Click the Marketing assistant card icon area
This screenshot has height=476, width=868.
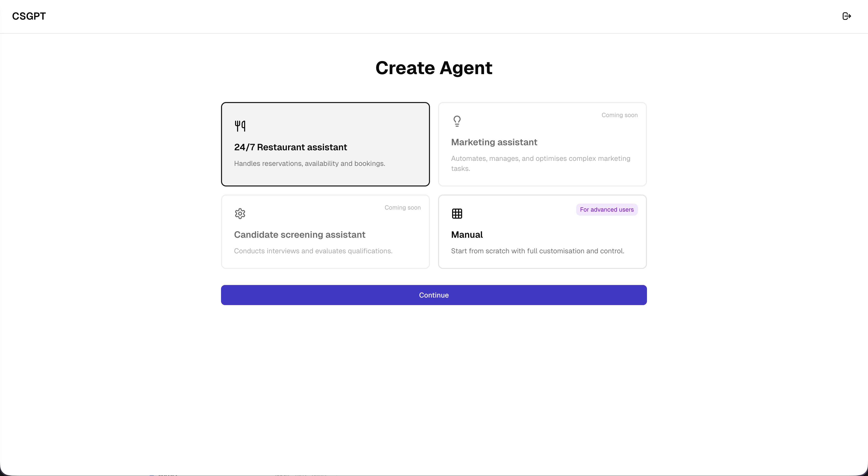click(457, 121)
